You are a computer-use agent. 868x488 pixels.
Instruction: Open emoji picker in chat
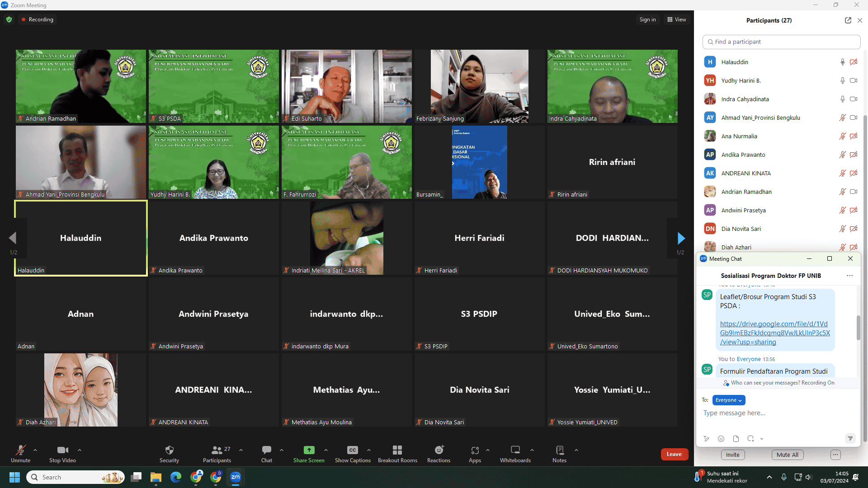click(721, 439)
